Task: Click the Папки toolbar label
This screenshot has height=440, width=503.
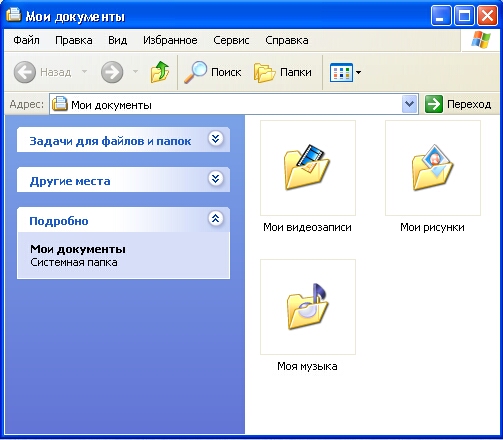Action: tap(296, 72)
